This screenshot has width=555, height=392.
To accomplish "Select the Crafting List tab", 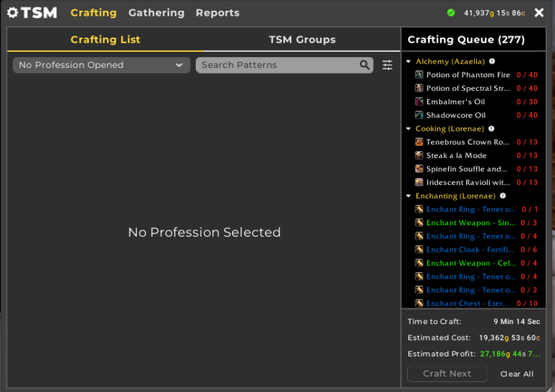I will (x=106, y=40).
